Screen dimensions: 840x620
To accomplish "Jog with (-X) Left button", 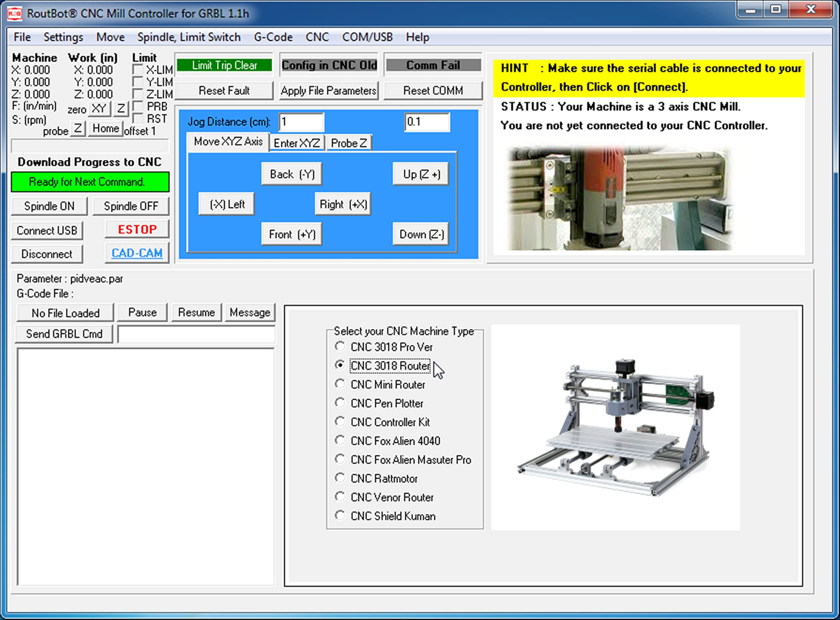I will point(226,204).
